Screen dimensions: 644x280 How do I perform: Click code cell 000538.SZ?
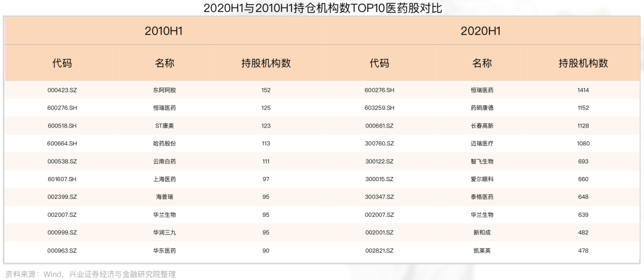click(62, 161)
